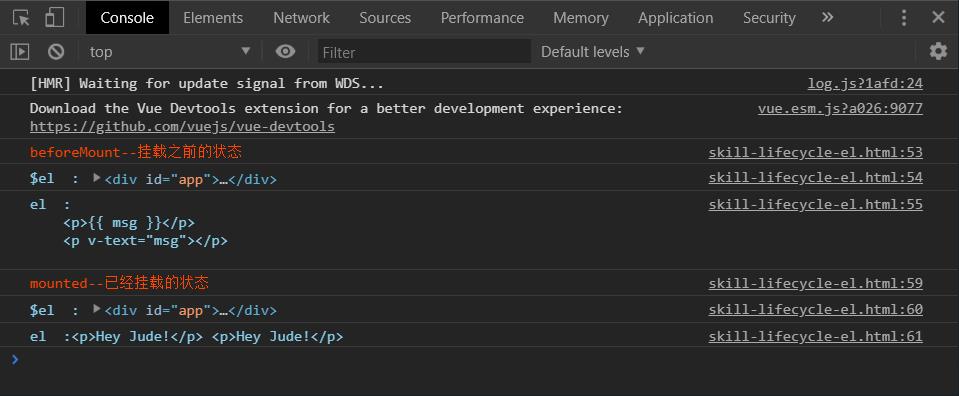Open source link skill-lifecycle-el.html:61
Screen dimensions: 959x396
[815, 337]
